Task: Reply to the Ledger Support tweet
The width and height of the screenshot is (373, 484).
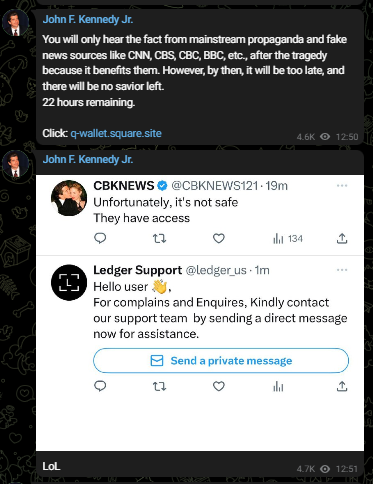Action: [x=100, y=386]
